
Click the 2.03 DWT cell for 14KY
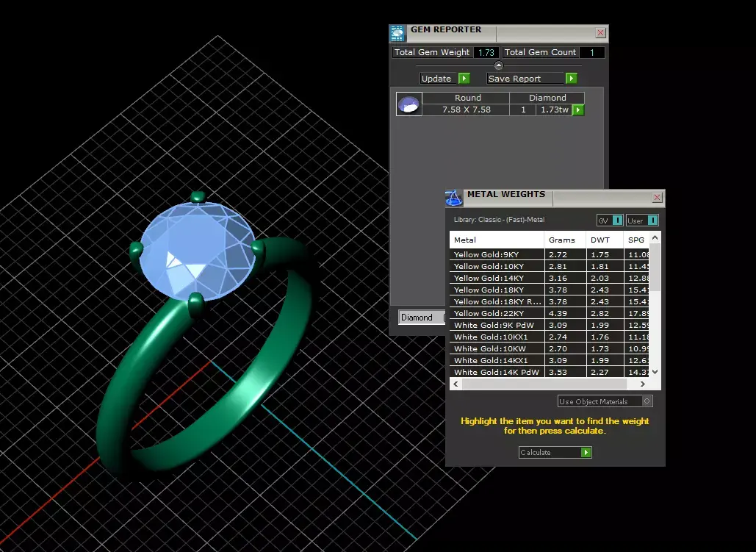coord(605,279)
